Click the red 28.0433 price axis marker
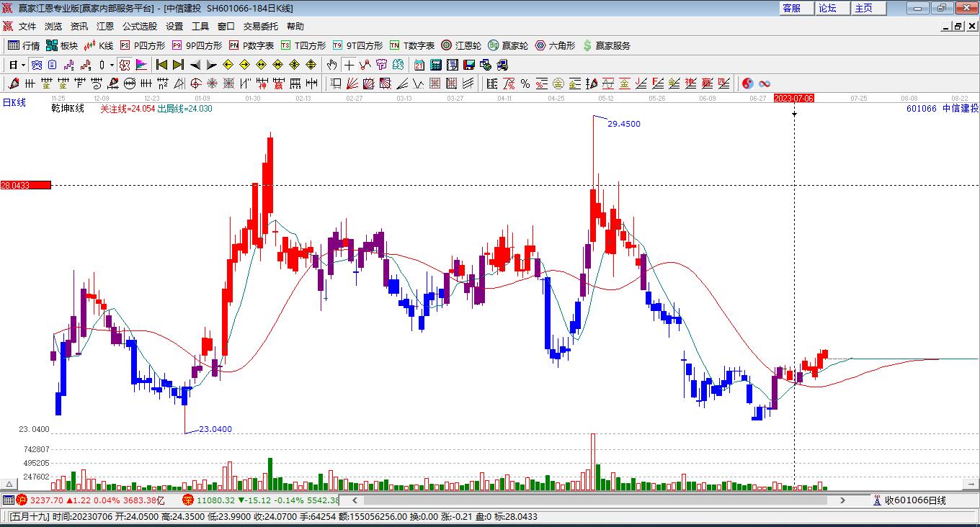980x527 pixels. coord(25,185)
